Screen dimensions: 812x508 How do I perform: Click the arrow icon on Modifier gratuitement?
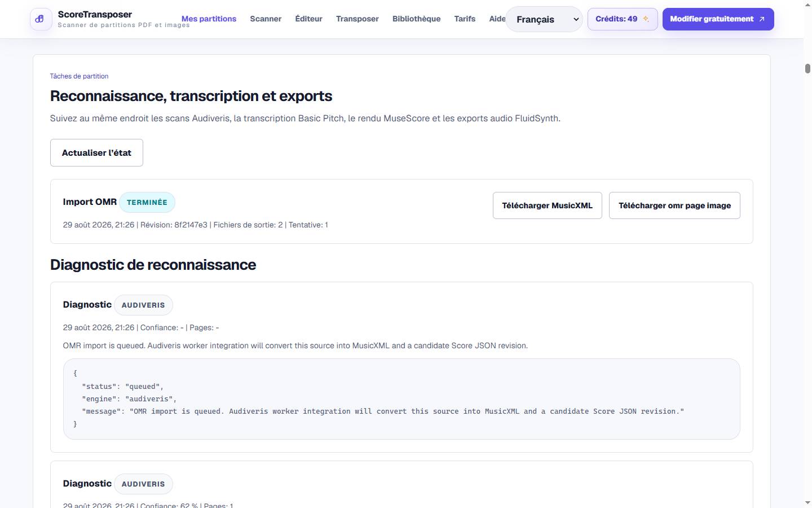pyautogui.click(x=762, y=19)
